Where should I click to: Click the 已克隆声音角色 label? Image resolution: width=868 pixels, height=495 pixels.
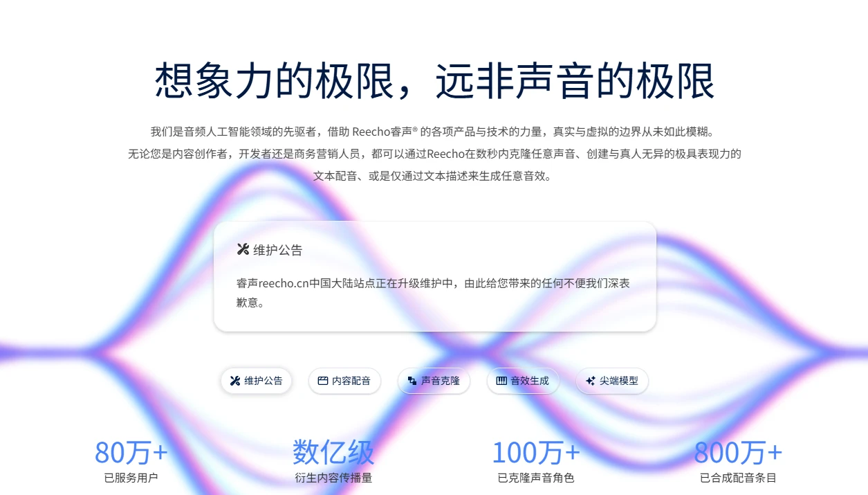pyautogui.click(x=536, y=478)
